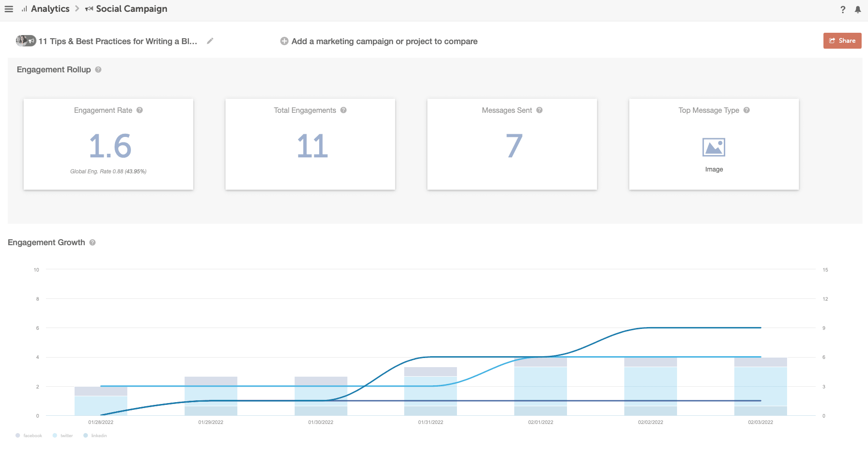Open the notifications bell
The height and width of the screenshot is (454, 868).
[x=858, y=10]
